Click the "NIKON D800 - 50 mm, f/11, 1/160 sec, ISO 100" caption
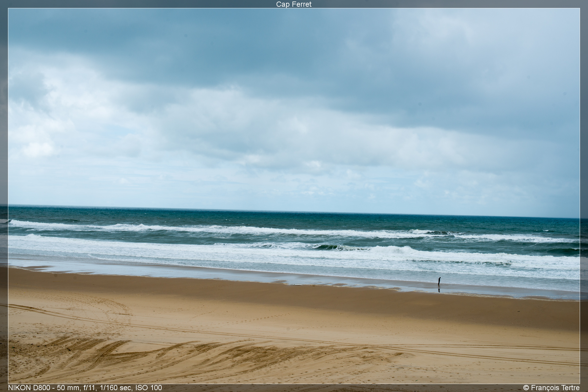 (85, 388)
